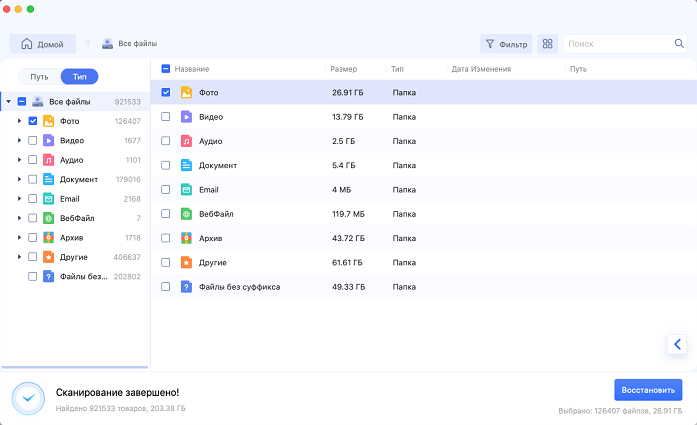The height and width of the screenshot is (425, 697).
Task: Click the Аудио icon in sidebar tree
Action: click(x=48, y=160)
